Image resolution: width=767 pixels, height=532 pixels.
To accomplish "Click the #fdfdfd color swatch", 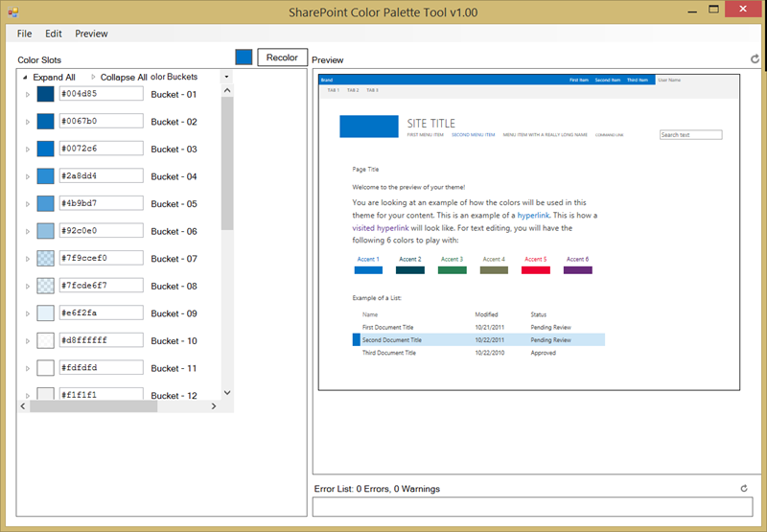I will click(x=45, y=368).
